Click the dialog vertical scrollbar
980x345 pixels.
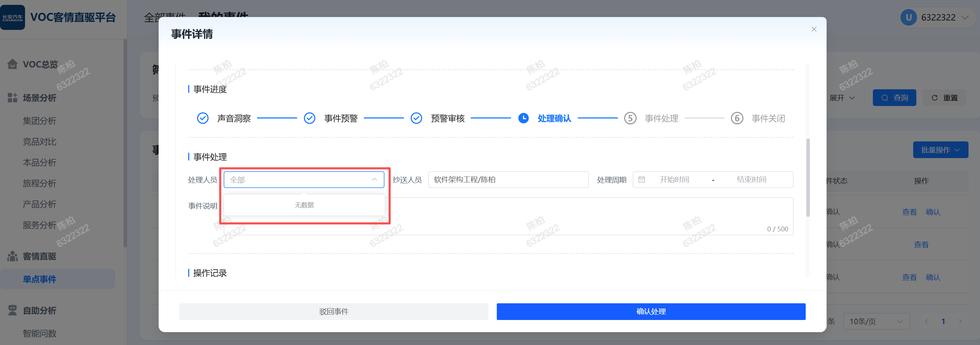click(x=808, y=178)
